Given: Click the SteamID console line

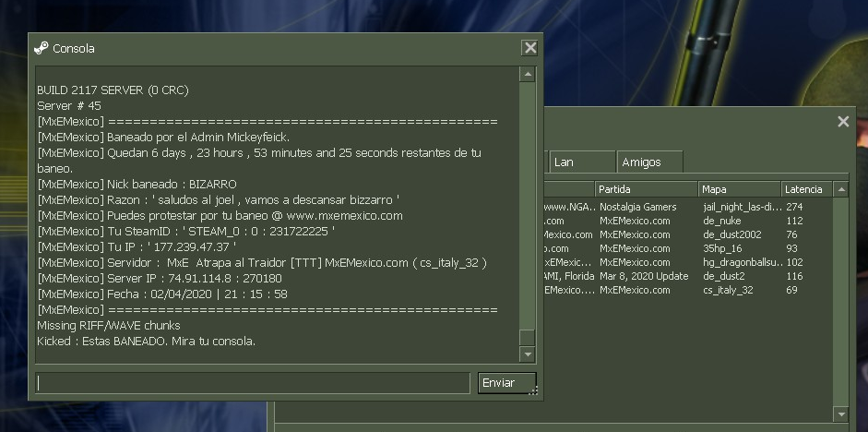Looking at the screenshot, I should pyautogui.click(x=186, y=231).
